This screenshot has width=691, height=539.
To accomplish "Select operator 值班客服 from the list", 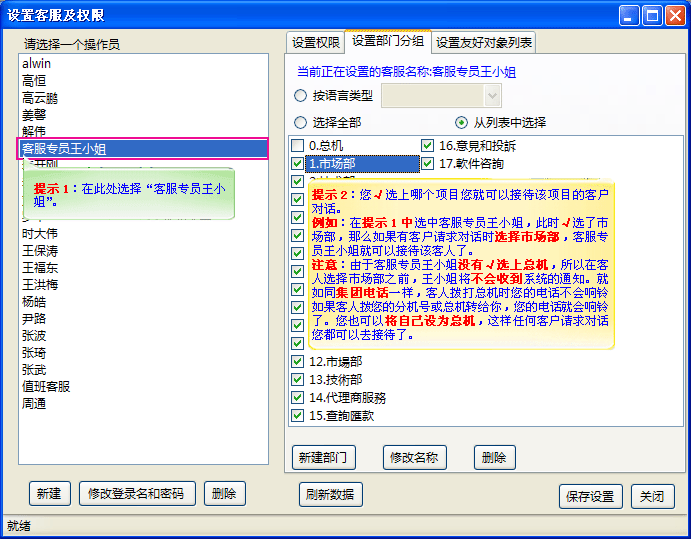I will (46, 387).
